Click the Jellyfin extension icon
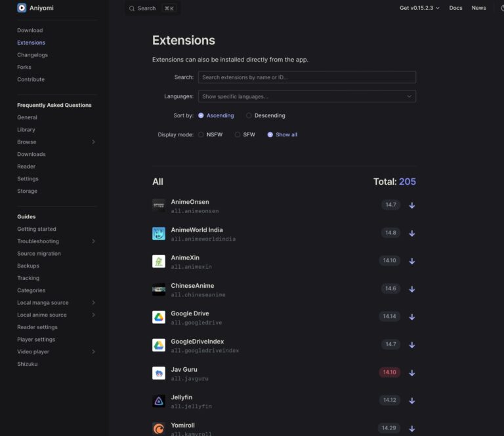504x436 pixels. pyautogui.click(x=159, y=401)
